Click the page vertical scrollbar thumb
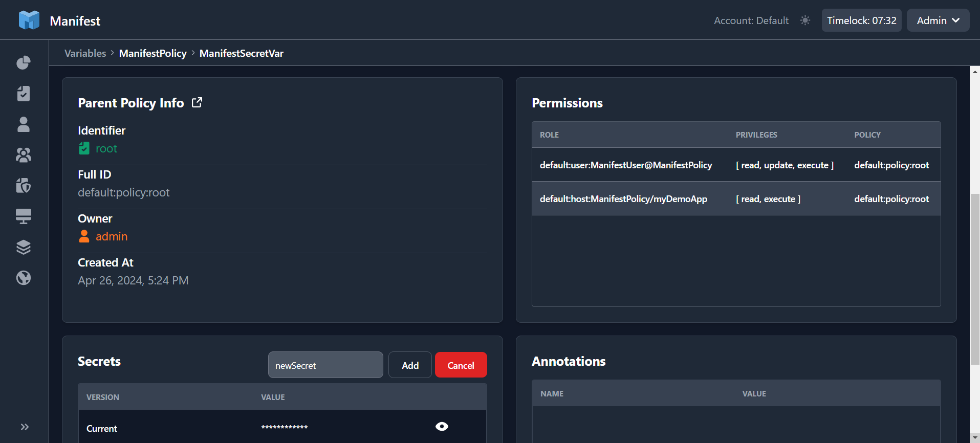This screenshot has width=980, height=443. tap(975, 279)
